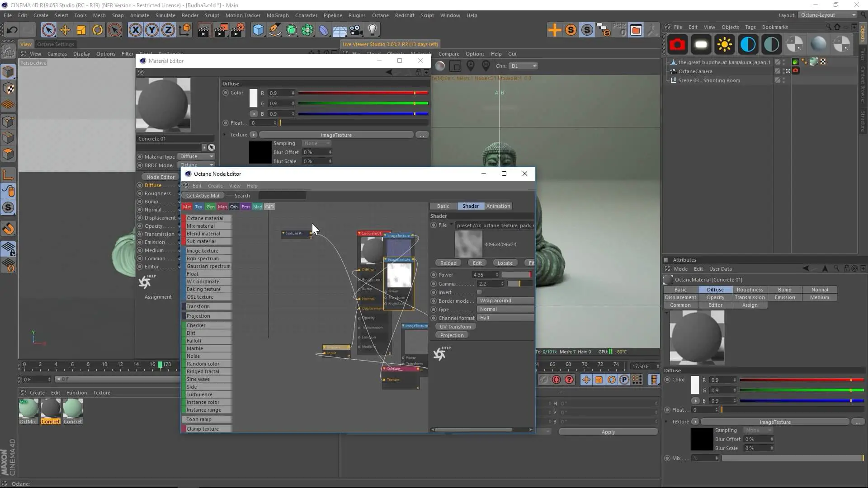868x488 pixels.
Task: Click white Diffuse color swatch in Attributes
Action: [695, 385]
